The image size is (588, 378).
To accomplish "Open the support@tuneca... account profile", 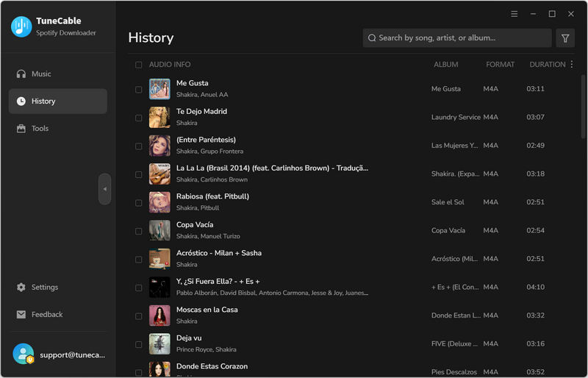I will [60, 354].
